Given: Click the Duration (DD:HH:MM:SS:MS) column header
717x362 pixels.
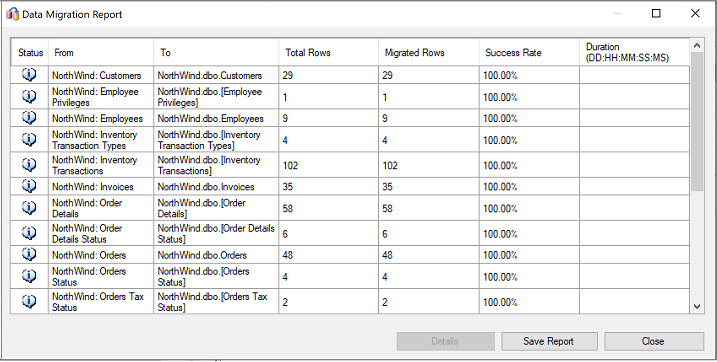Looking at the screenshot, I should (634, 53).
